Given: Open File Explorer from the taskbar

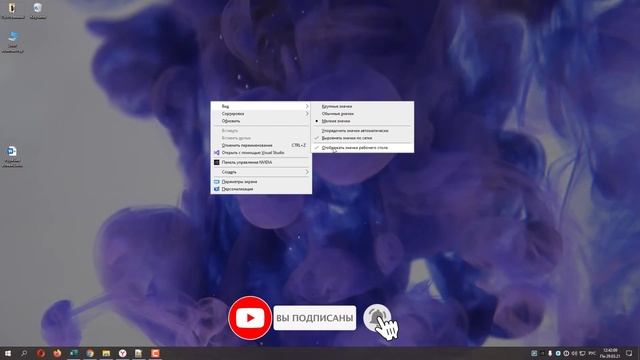Looking at the screenshot, I should tap(106, 353).
